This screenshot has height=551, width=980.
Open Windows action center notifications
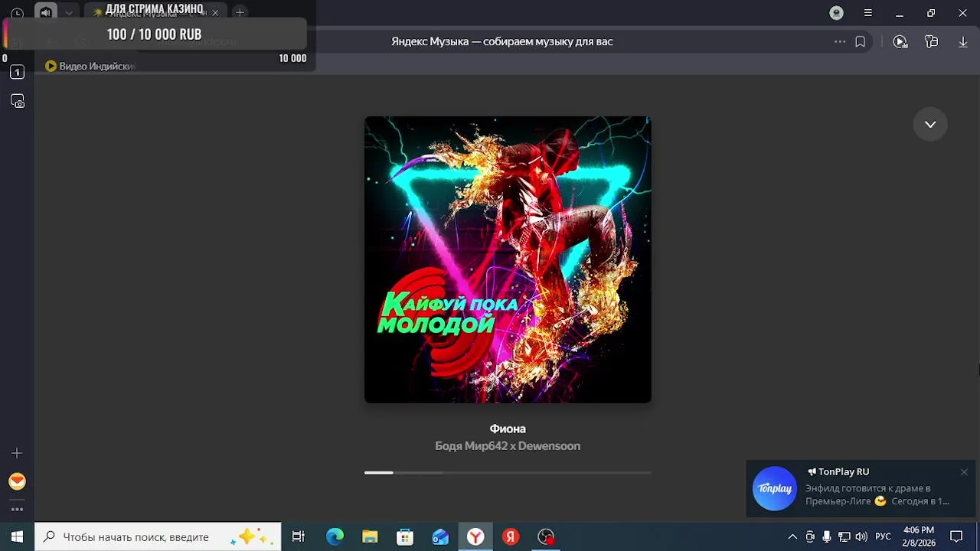click(x=956, y=536)
